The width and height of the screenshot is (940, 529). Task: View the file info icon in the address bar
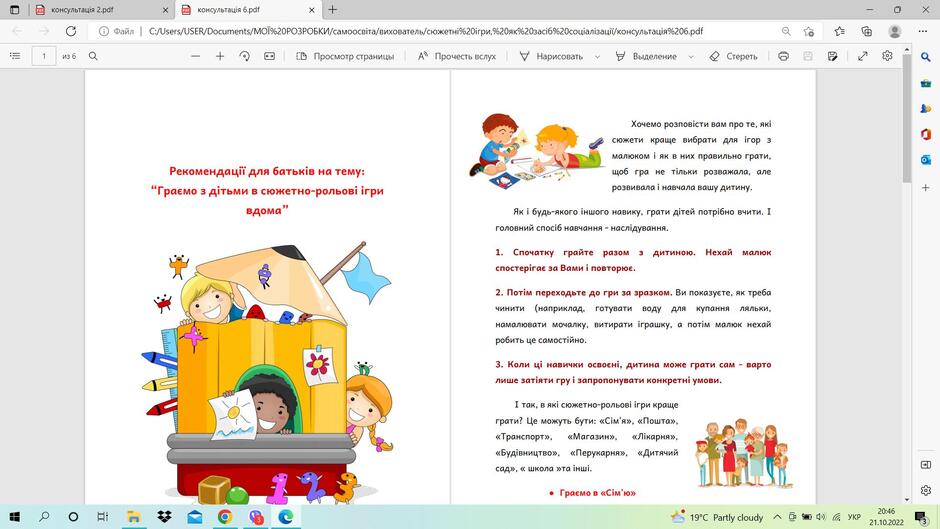[x=104, y=31]
